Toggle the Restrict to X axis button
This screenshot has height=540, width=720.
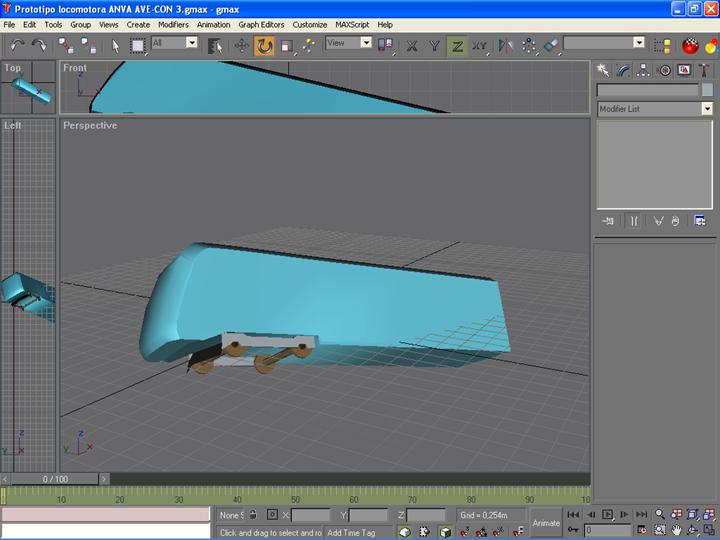tap(412, 45)
